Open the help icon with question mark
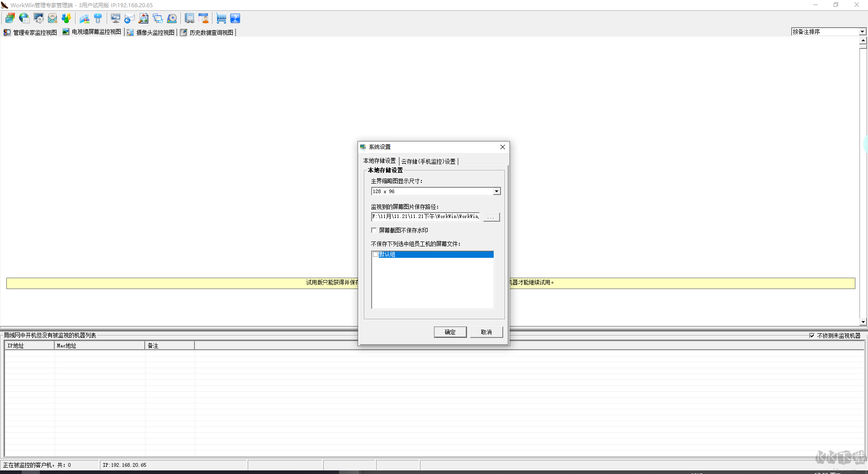Image resolution: width=868 pixels, height=474 pixels. 236,18
